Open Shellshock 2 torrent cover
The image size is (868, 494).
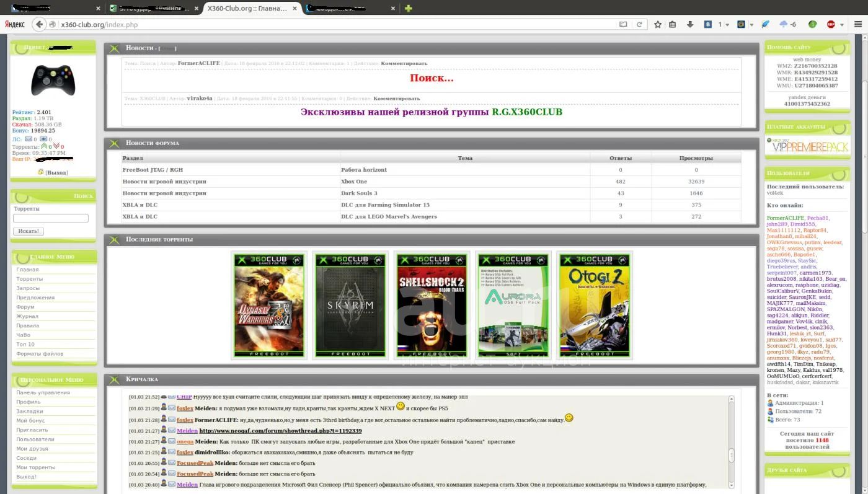point(432,305)
